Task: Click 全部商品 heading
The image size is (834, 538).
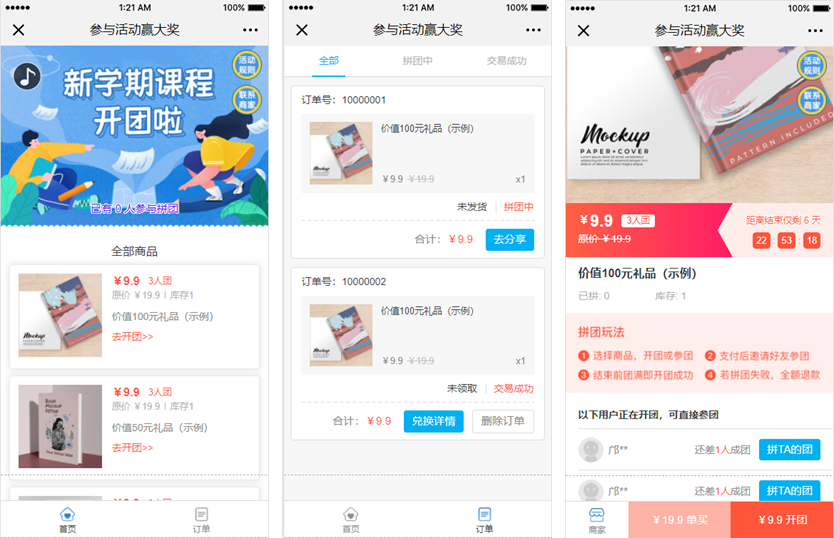Action: (134, 251)
